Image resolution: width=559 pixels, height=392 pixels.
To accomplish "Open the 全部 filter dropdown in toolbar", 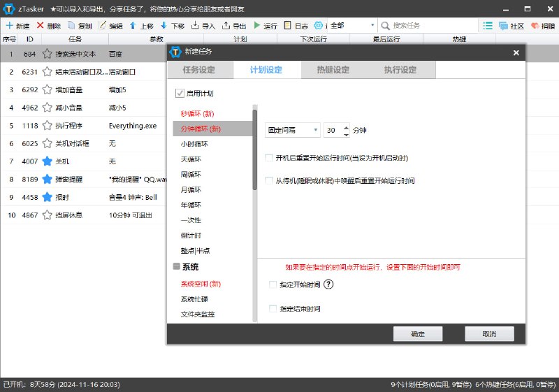I will (x=351, y=25).
